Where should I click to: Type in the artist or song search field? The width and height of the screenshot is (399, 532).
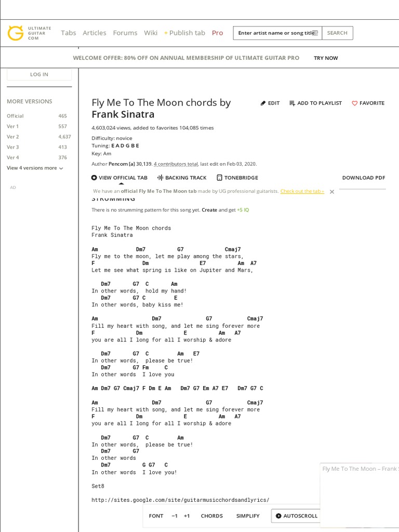(x=277, y=33)
